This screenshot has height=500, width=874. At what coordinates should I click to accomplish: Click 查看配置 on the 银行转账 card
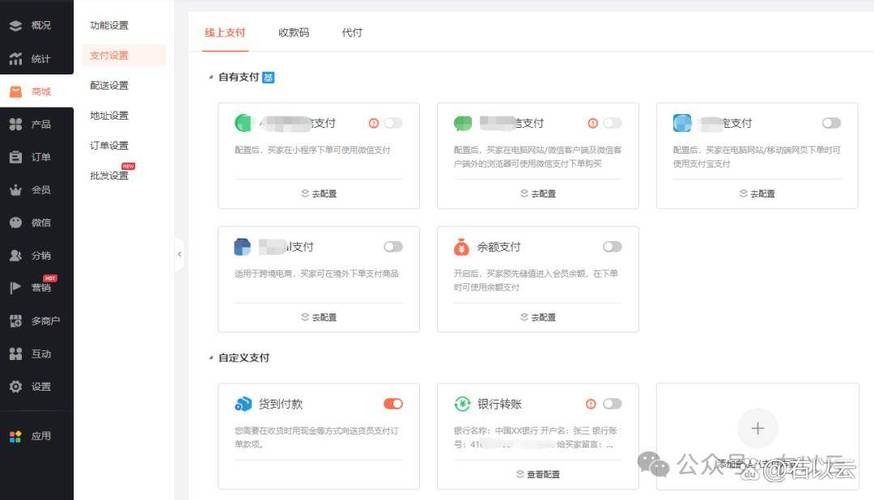pos(538,474)
